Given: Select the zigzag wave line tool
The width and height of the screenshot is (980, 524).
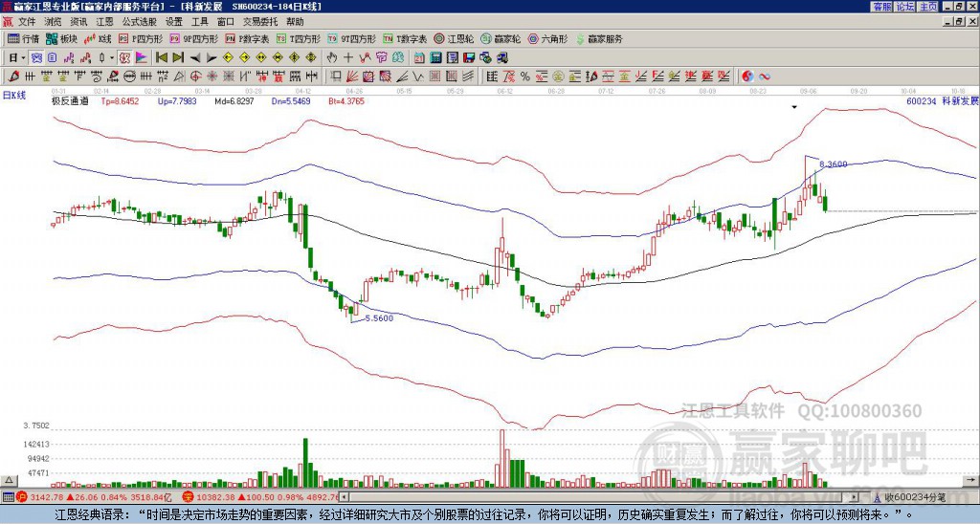Looking at the screenshot, I should tap(417, 76).
